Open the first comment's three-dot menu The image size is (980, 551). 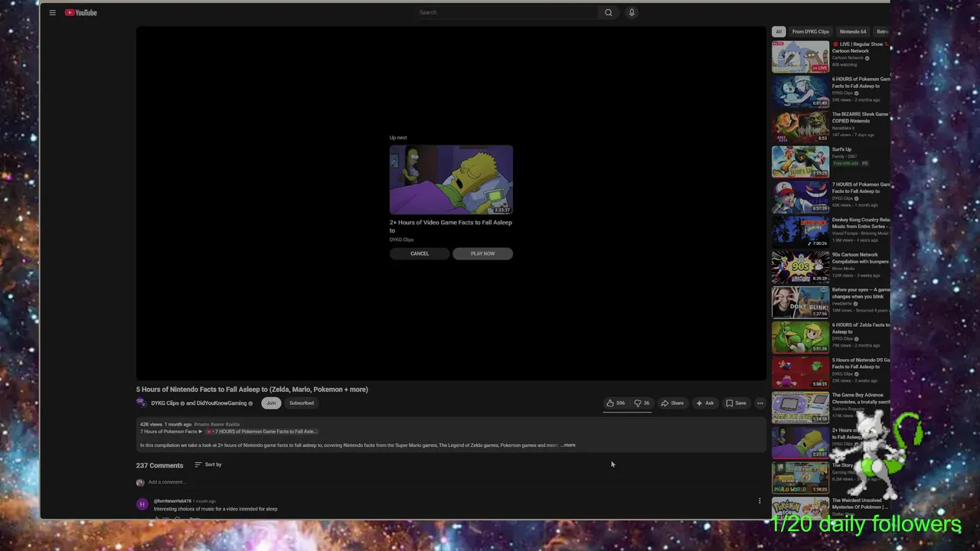click(x=759, y=501)
